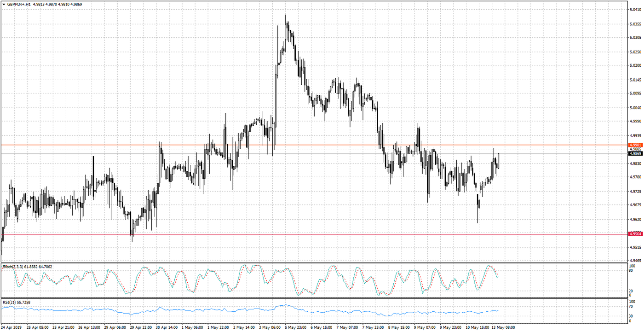The width and height of the screenshot is (644, 332).
Task: Click the Stochastic 80 level label
Action: tap(632, 271)
